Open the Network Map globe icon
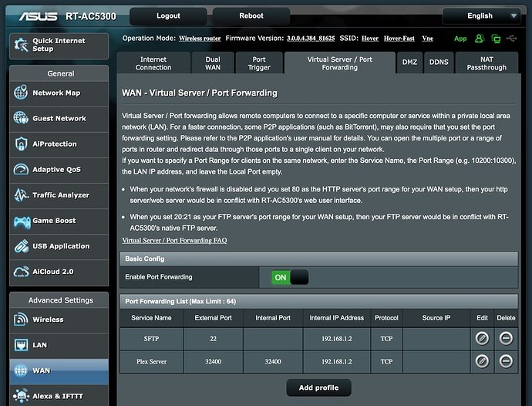Screen dimensions: 532x406 (x=21, y=93)
